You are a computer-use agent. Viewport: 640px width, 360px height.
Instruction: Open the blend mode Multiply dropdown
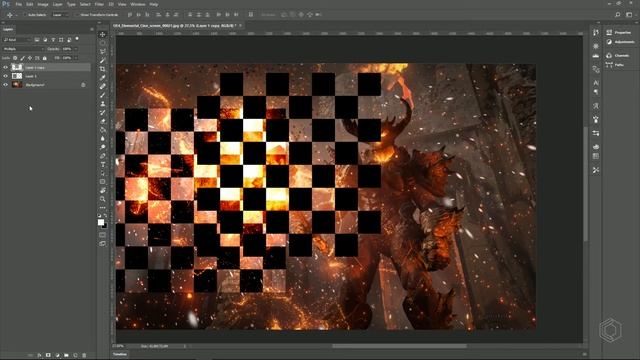pyautogui.click(x=23, y=49)
